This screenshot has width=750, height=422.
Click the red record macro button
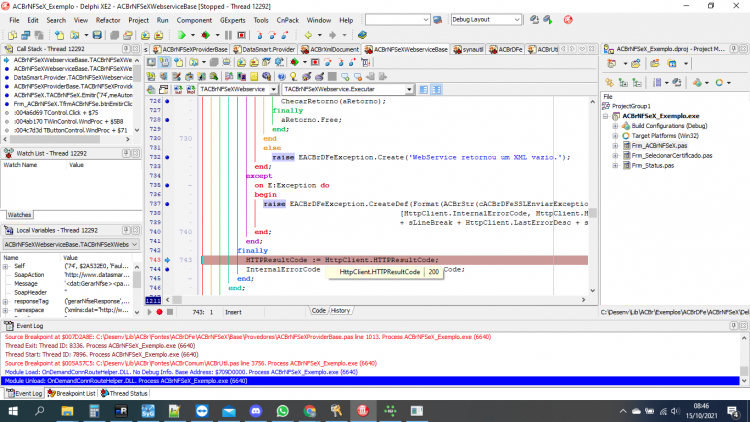(159, 312)
